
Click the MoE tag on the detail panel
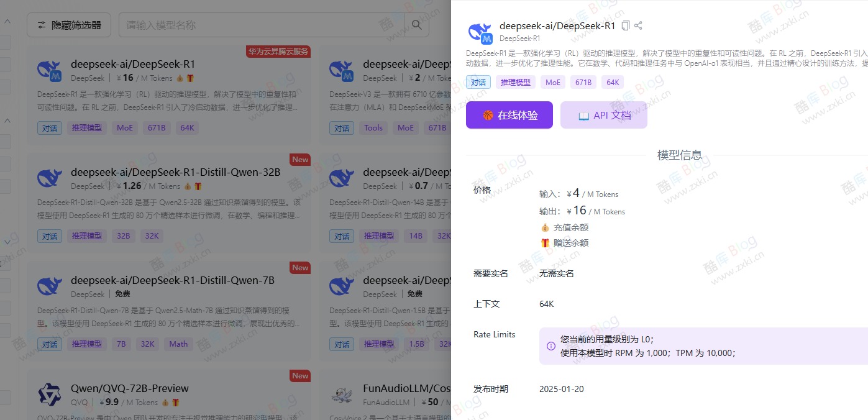pyautogui.click(x=552, y=81)
